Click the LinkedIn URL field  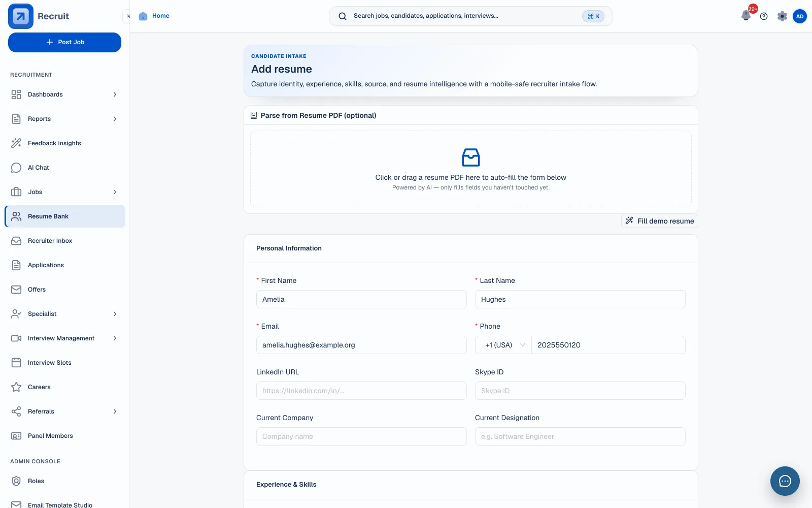point(361,391)
